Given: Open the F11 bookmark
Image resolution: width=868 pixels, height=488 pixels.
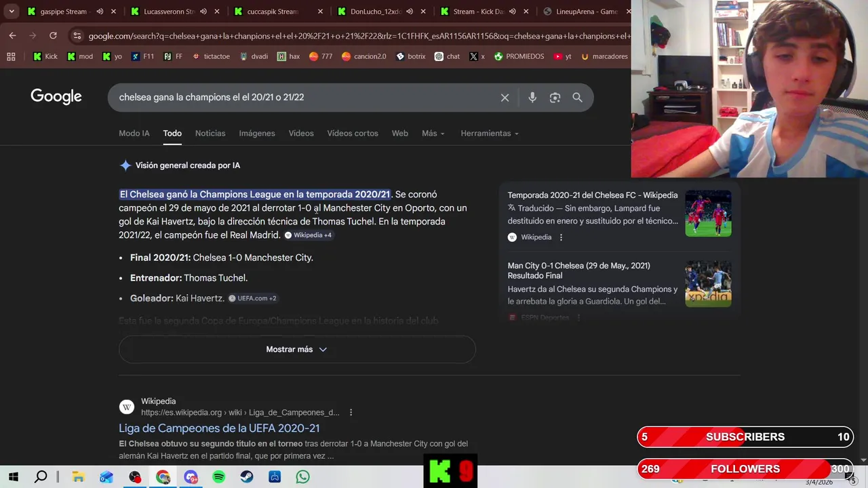Looking at the screenshot, I should click(143, 56).
